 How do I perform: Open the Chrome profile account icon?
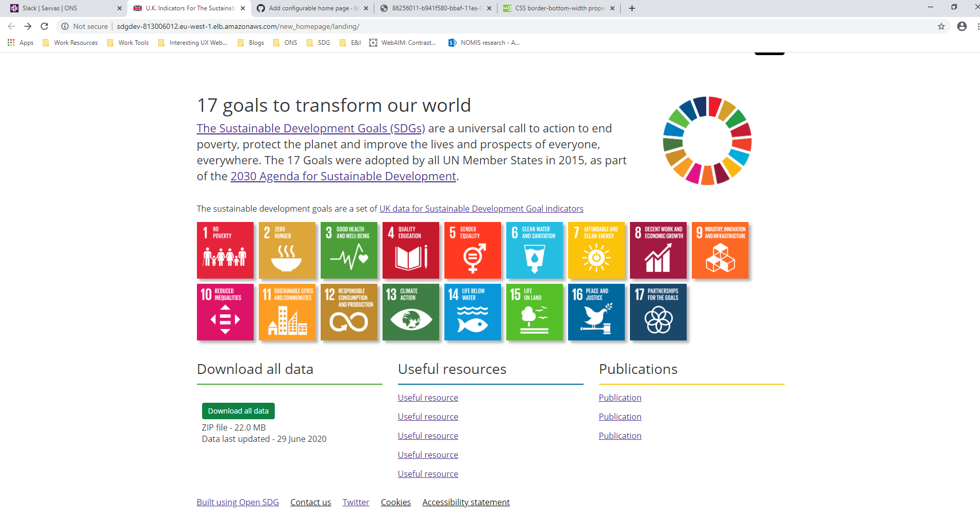(962, 26)
